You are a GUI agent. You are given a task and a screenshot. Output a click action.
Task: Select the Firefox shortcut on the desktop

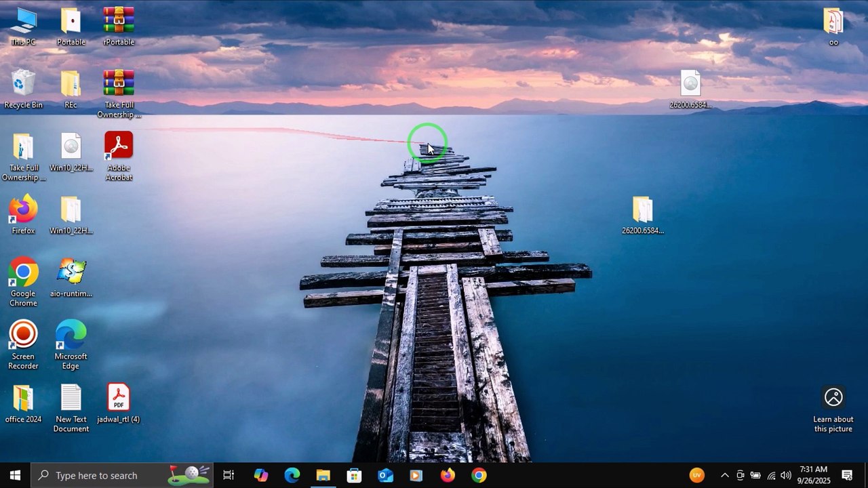pyautogui.click(x=23, y=215)
